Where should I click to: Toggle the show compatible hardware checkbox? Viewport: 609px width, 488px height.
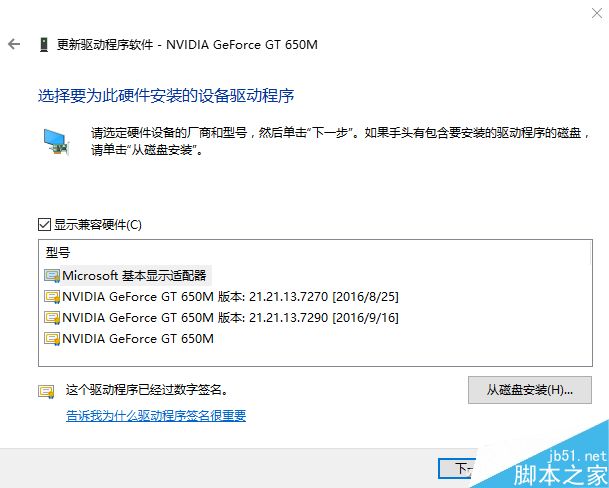point(44,225)
